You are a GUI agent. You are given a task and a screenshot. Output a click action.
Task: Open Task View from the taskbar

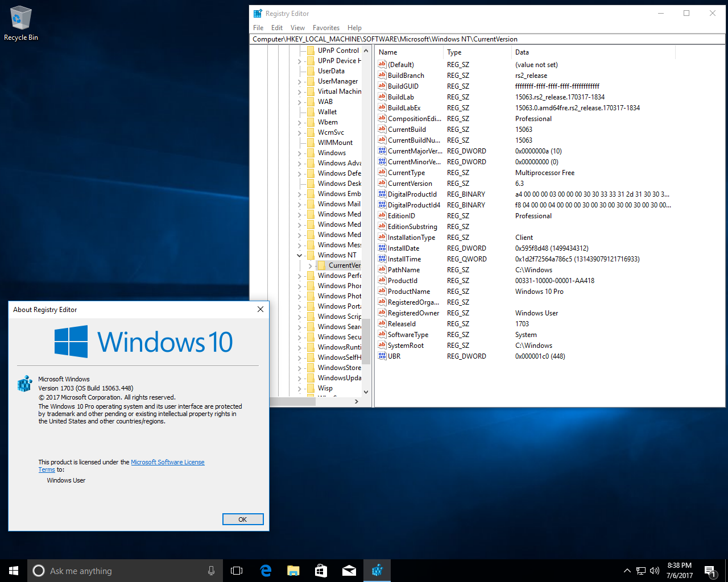[x=237, y=571]
